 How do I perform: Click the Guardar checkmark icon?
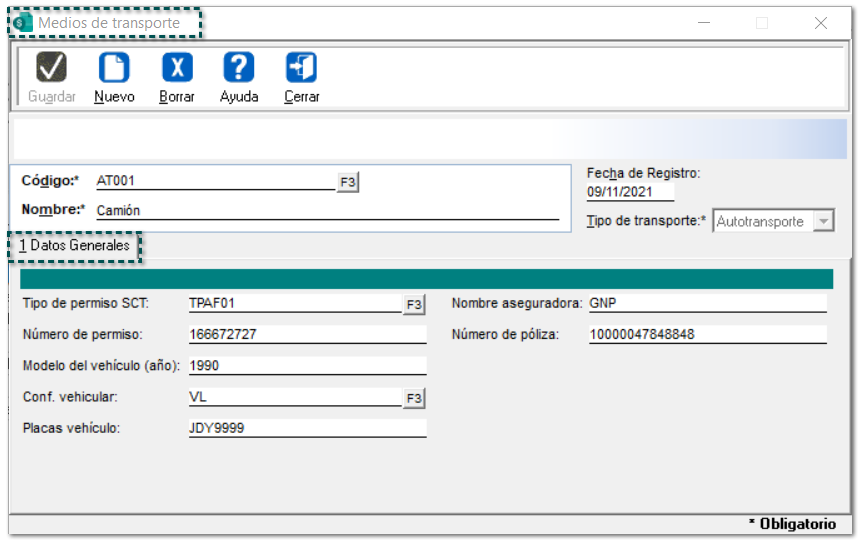click(x=51, y=68)
